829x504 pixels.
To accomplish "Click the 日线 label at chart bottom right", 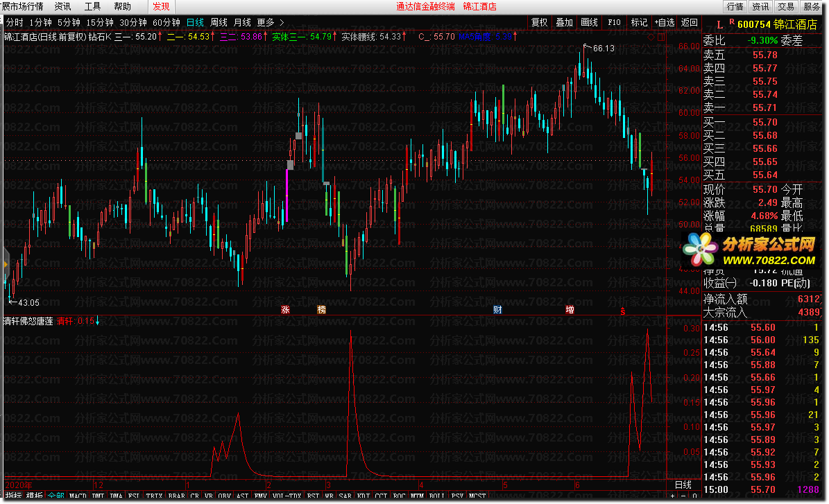I will [683, 485].
